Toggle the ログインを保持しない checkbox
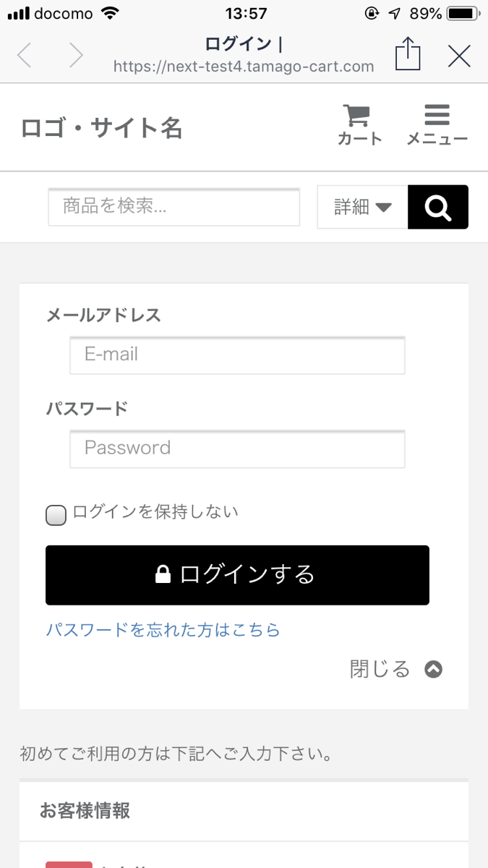 click(x=56, y=515)
